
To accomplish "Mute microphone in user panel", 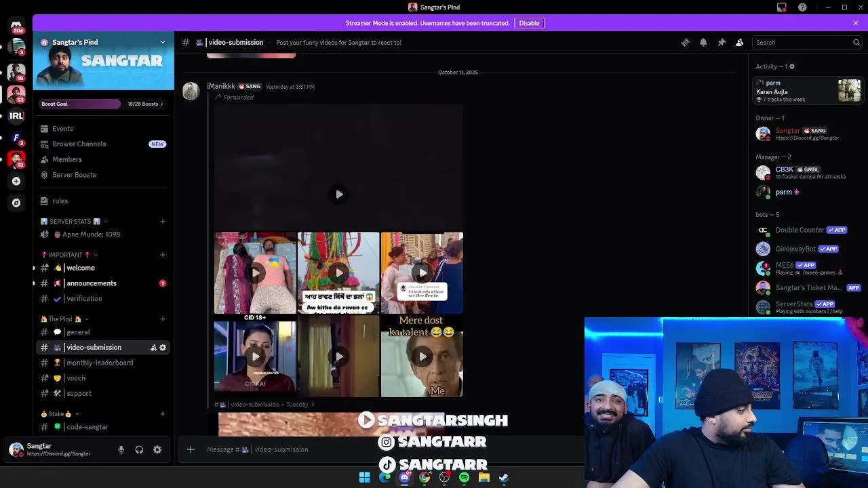I will click(x=121, y=449).
